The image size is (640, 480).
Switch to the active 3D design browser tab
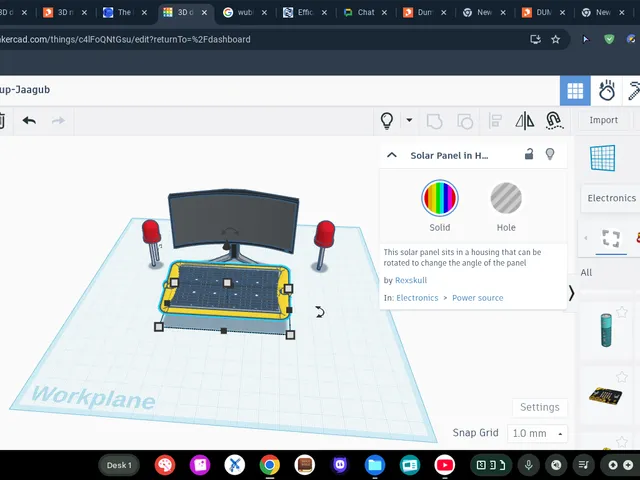click(x=185, y=13)
